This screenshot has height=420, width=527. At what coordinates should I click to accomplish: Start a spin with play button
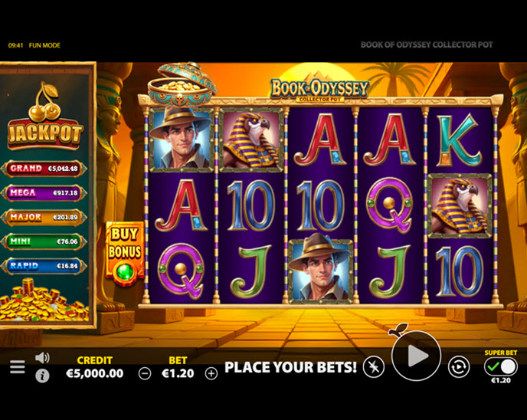pos(416,356)
